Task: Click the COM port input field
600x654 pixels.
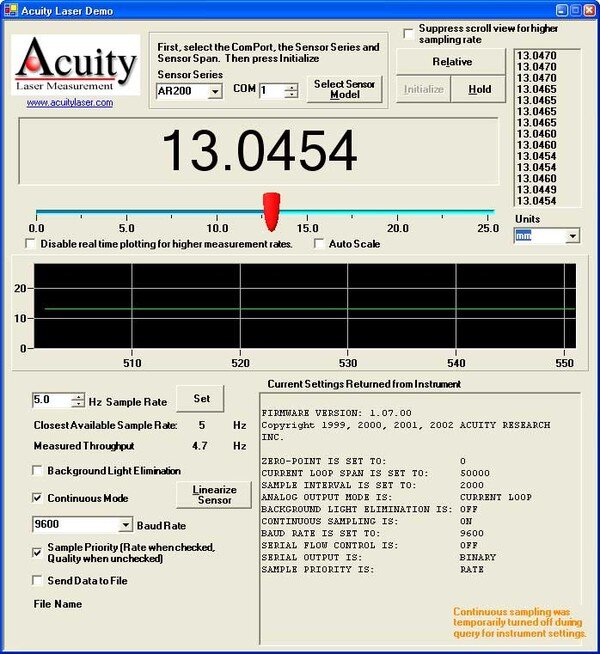Action: (x=272, y=91)
